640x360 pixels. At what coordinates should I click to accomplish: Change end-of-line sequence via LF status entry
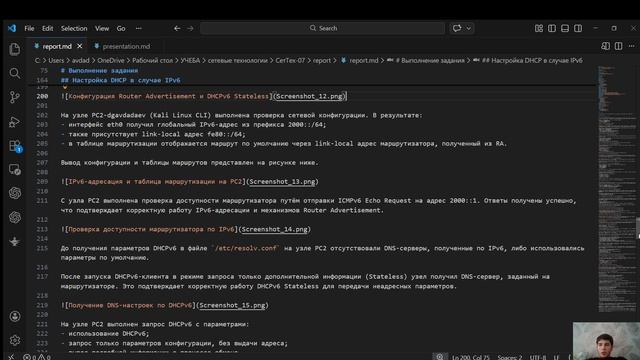pyautogui.click(x=556, y=357)
